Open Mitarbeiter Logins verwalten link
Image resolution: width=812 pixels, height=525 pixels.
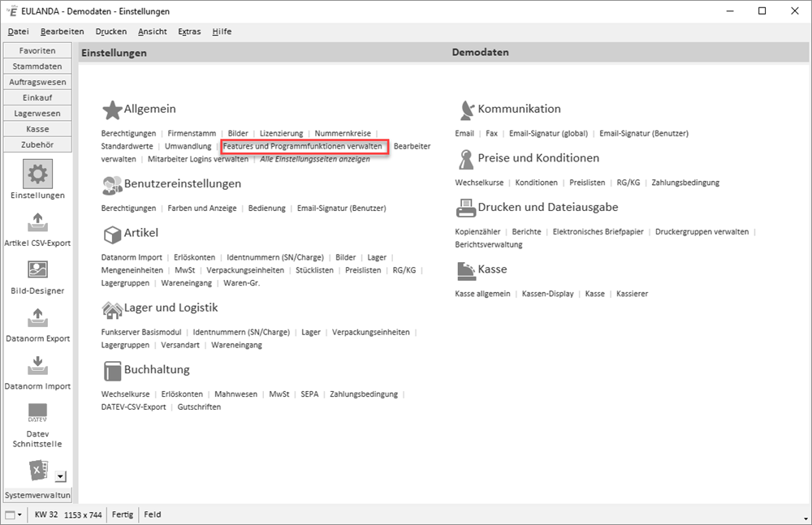point(198,159)
